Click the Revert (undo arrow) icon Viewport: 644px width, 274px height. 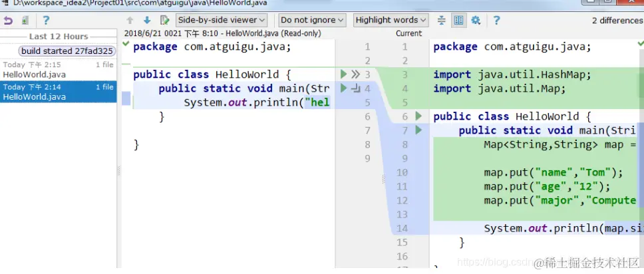pos(8,20)
